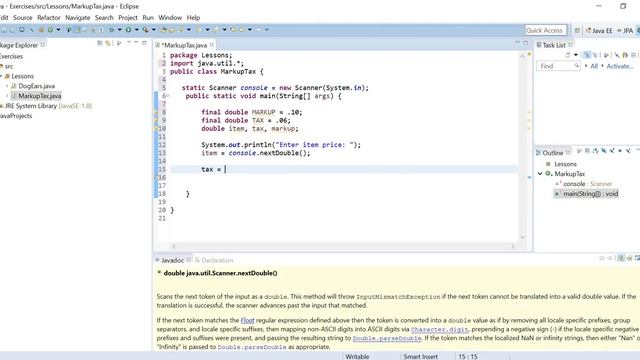Collapse main method fold marker at line 6
Viewport: 640px width, 360px height.
point(167,96)
